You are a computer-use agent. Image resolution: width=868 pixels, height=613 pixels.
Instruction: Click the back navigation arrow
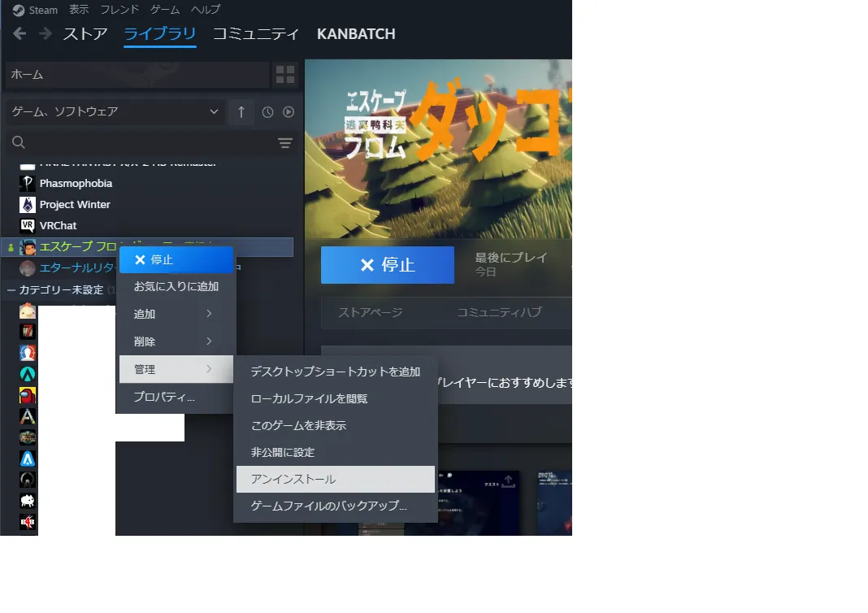(20, 34)
